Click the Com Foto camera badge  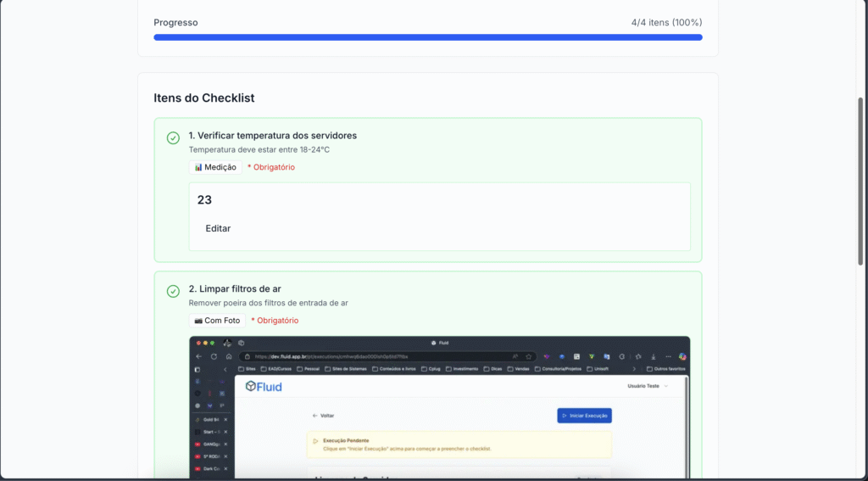[216, 321]
